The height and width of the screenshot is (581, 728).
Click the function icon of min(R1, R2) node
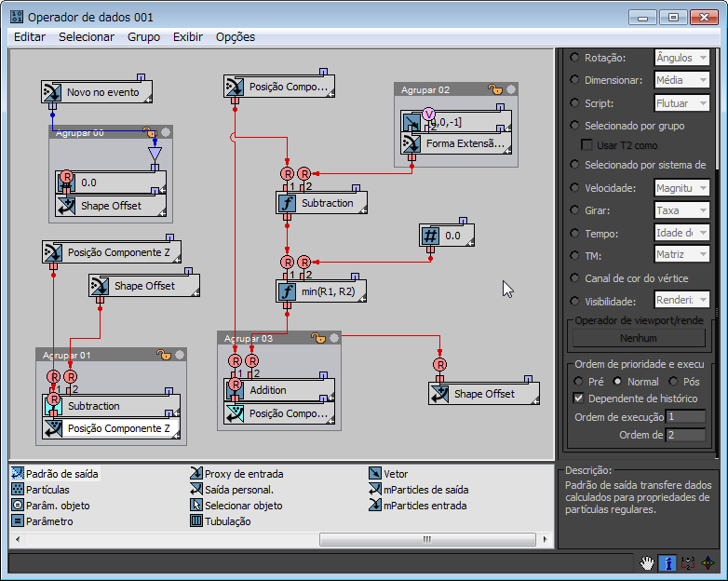pyautogui.click(x=287, y=291)
